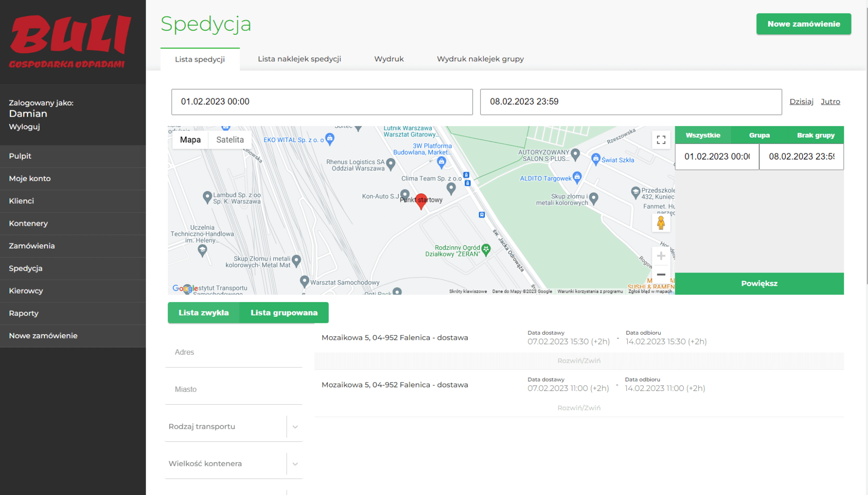868x495 pixels.
Task: Toggle fullscreen view on the map
Action: 661,140
